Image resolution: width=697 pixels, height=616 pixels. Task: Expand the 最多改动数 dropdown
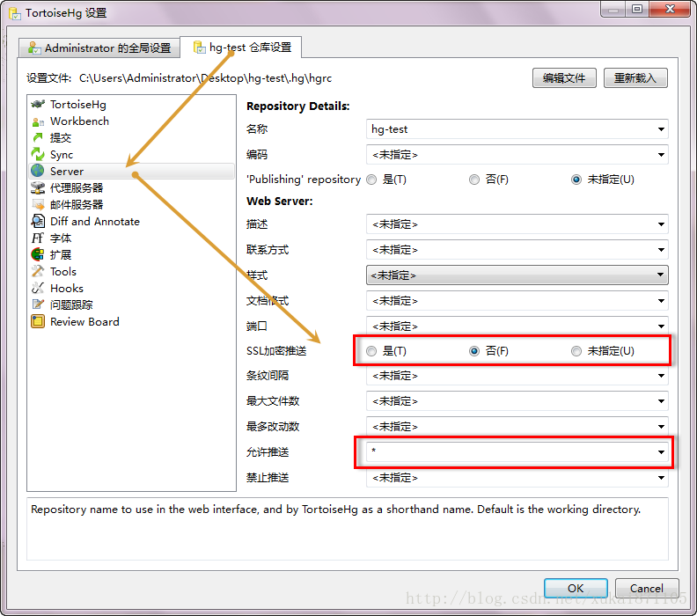[661, 427]
